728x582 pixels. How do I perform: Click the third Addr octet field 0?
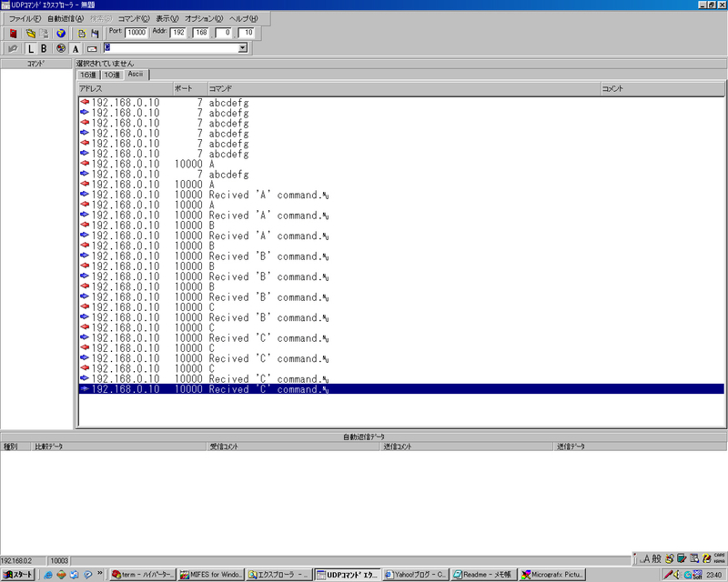click(224, 33)
